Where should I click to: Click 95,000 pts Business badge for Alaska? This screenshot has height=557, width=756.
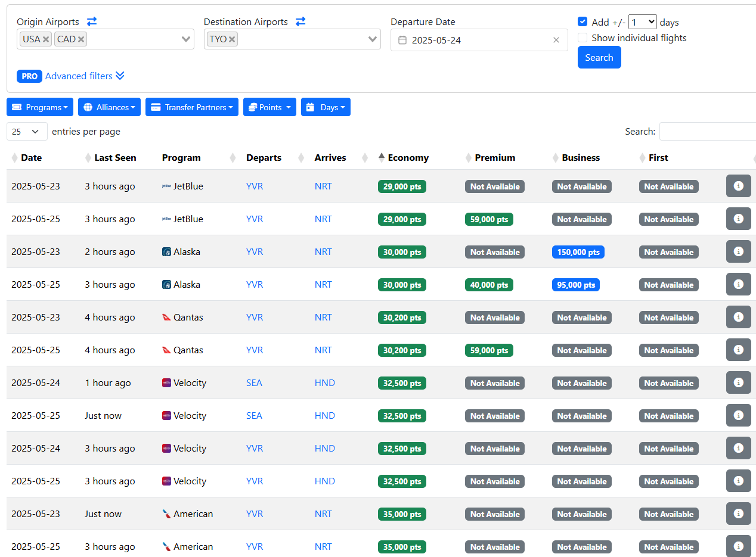(576, 285)
